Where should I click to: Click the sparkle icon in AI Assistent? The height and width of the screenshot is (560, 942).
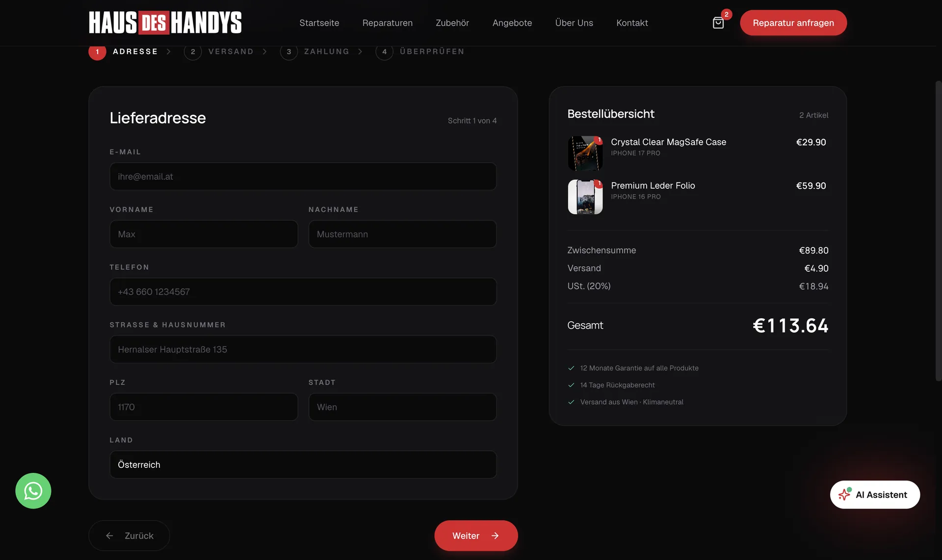pyautogui.click(x=844, y=494)
